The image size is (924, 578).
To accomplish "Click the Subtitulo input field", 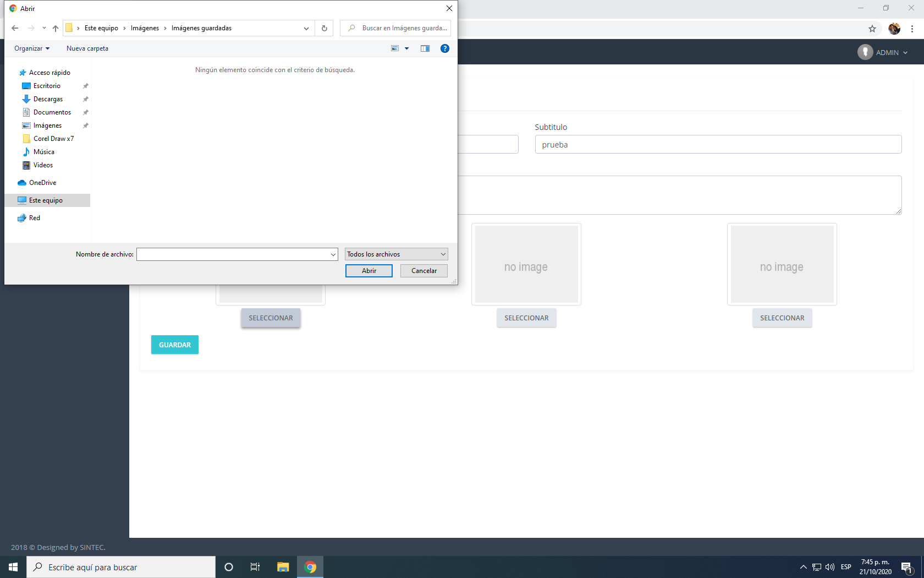I will coord(718,144).
